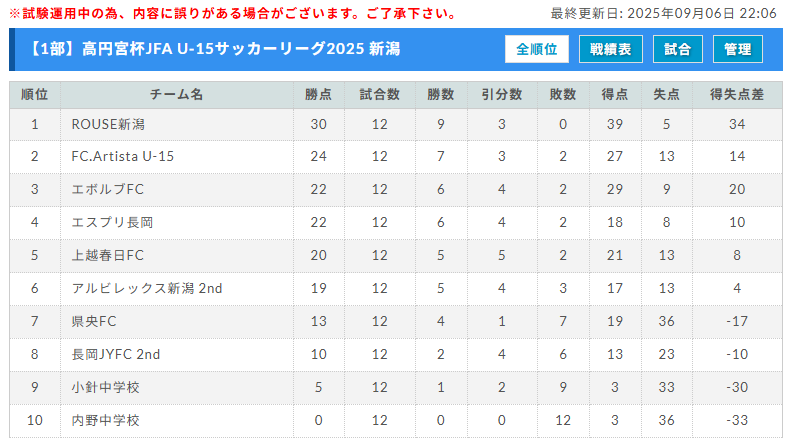The width and height of the screenshot is (790, 445).
Task: Click the league title 高円宮杯JFA U-15 heading
Action: (214, 49)
